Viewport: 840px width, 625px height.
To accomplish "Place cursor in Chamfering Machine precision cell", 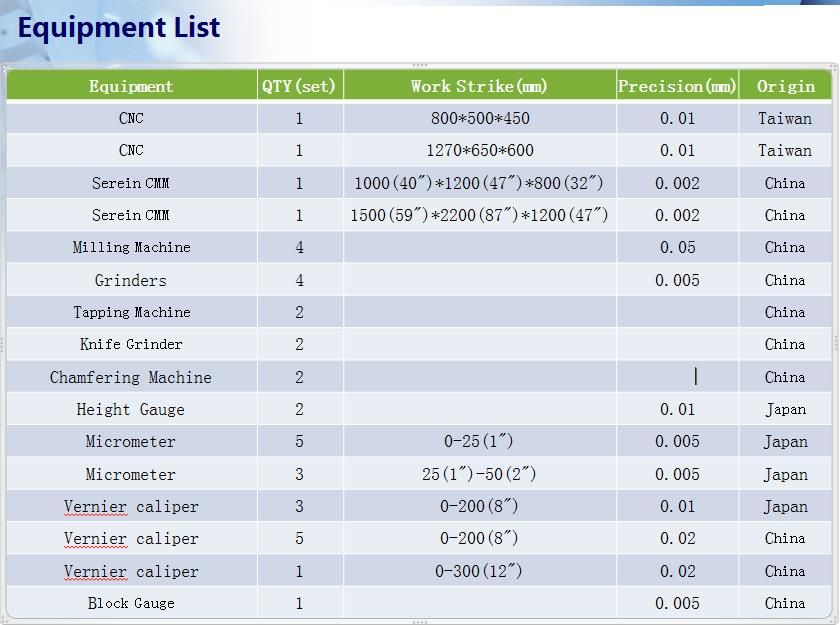I will (x=677, y=376).
